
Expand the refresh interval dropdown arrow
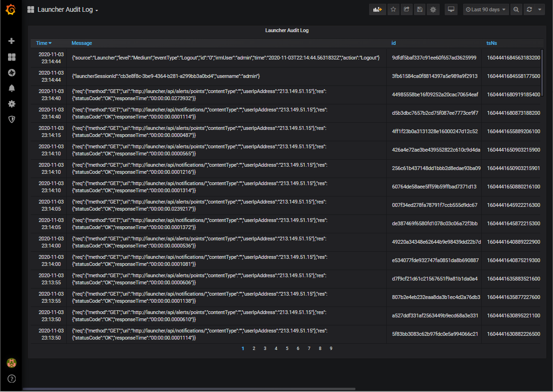tap(540, 9)
